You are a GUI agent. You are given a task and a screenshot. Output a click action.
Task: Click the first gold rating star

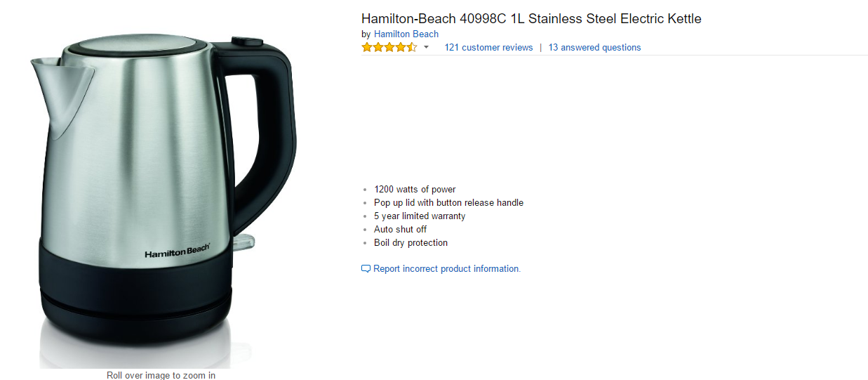pos(367,47)
